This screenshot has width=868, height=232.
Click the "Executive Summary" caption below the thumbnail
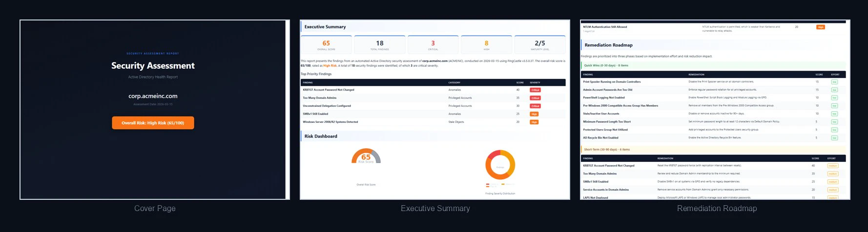435,208
